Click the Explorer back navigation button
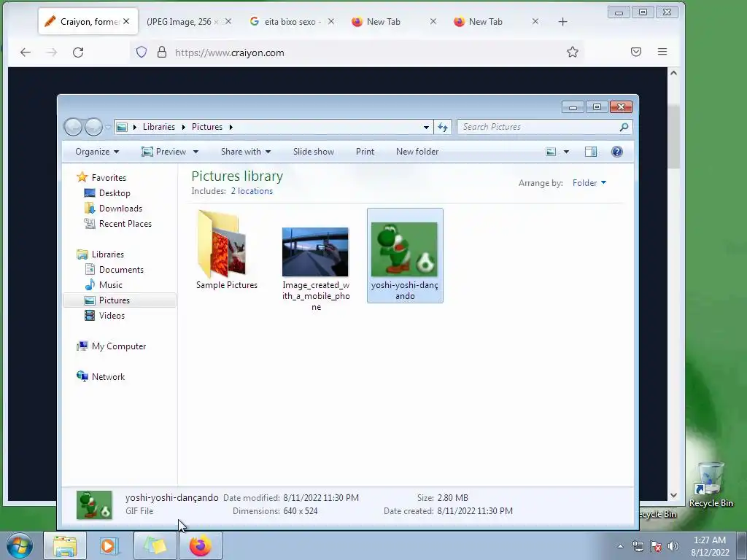This screenshot has height=560, width=747. pos(73,127)
